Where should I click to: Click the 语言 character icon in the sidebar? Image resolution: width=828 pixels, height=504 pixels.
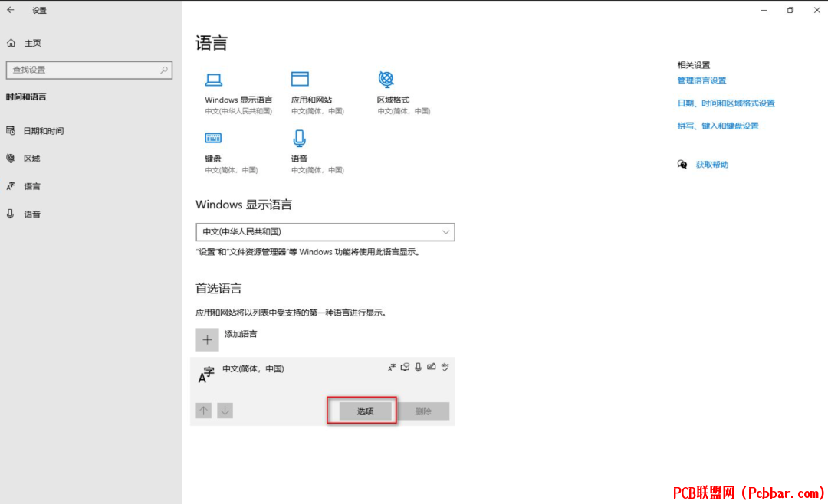click(11, 186)
